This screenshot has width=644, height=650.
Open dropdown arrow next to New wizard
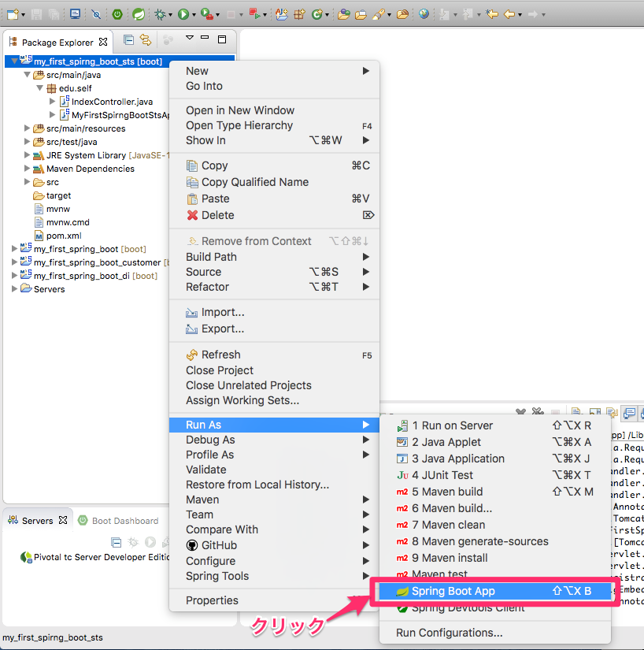tap(23, 15)
